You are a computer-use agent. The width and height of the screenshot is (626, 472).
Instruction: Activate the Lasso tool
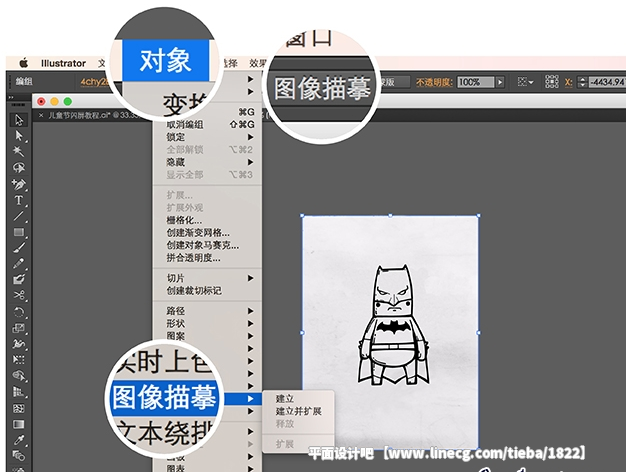click(19, 167)
